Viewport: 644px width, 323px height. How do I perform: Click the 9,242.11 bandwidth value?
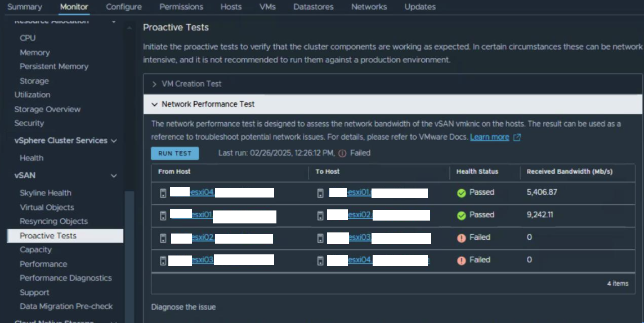coord(540,214)
